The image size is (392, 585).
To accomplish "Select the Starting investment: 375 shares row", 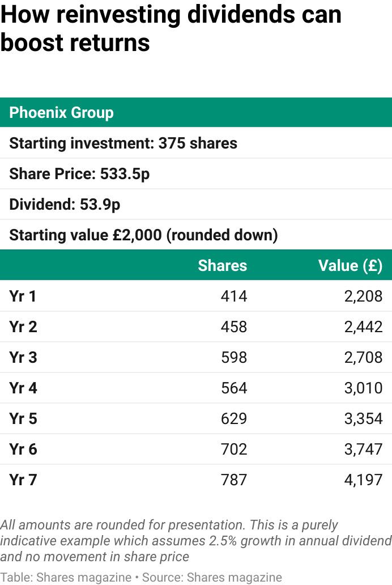I will [123, 143].
